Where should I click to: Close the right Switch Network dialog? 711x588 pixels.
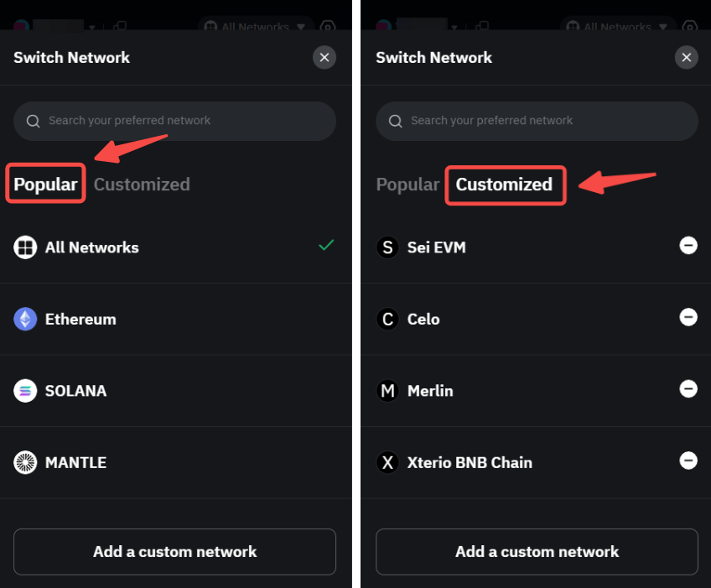(686, 57)
